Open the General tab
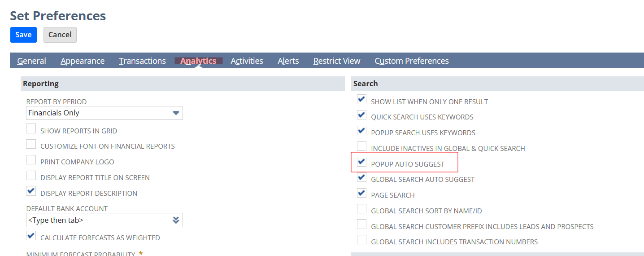644x256 pixels. click(31, 61)
